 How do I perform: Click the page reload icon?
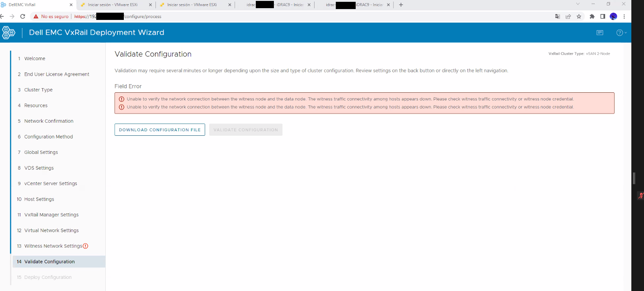click(23, 16)
